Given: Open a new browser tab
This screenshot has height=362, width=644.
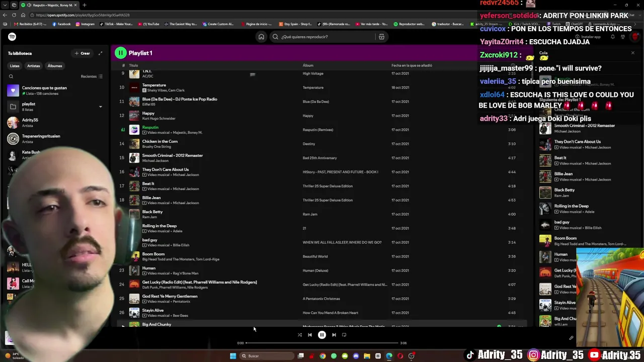Looking at the screenshot, I should coord(84,5).
